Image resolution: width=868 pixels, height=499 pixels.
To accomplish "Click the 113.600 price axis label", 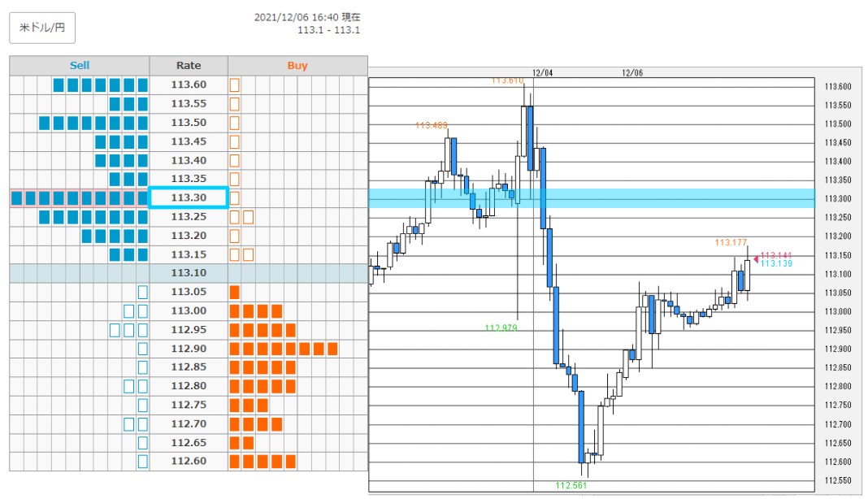I will coord(838,86).
